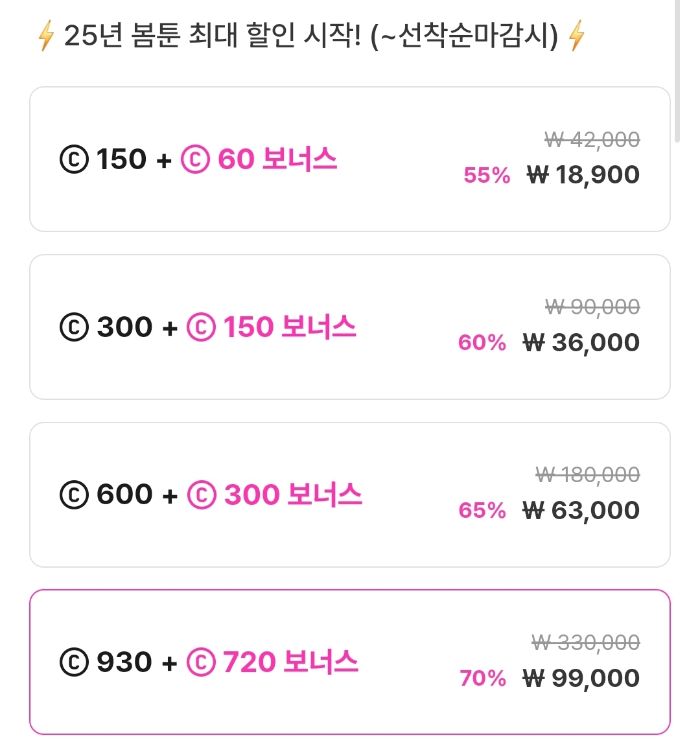
Task: Click the pink coin icon beside 720 보너스
Action: coord(201,662)
